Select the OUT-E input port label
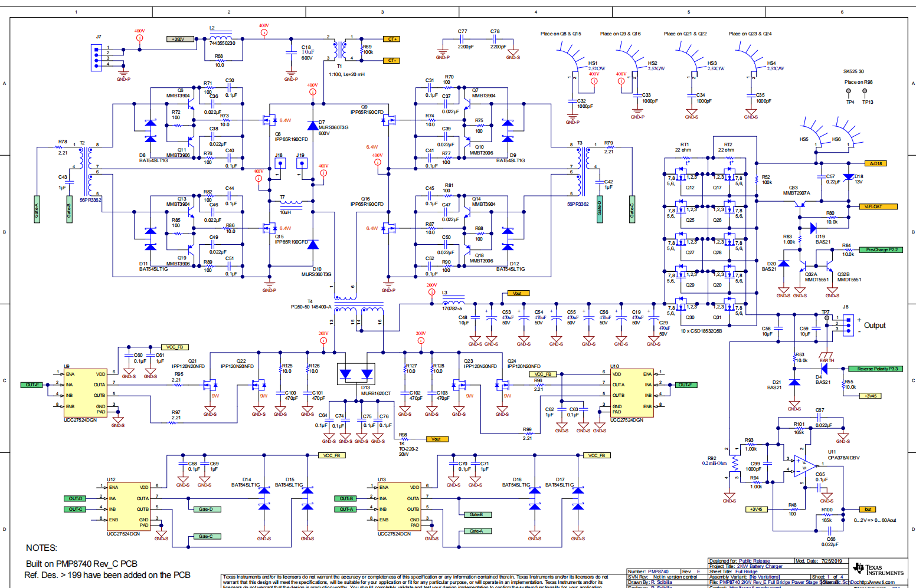Image resolution: width=916 pixels, height=588 pixels. click(x=32, y=385)
